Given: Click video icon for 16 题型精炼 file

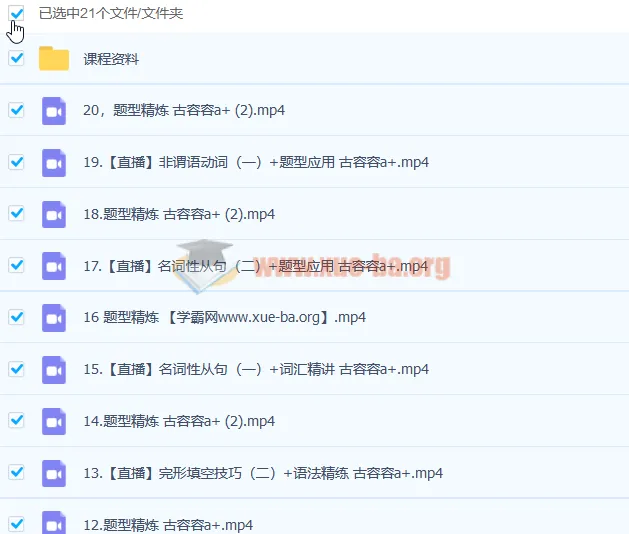Looking at the screenshot, I should [x=54, y=318].
